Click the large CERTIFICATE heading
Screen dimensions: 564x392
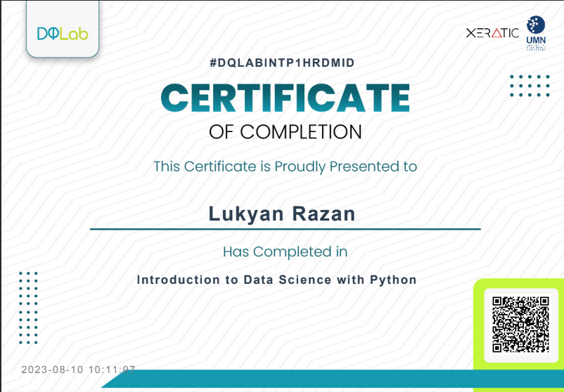pyautogui.click(x=285, y=98)
